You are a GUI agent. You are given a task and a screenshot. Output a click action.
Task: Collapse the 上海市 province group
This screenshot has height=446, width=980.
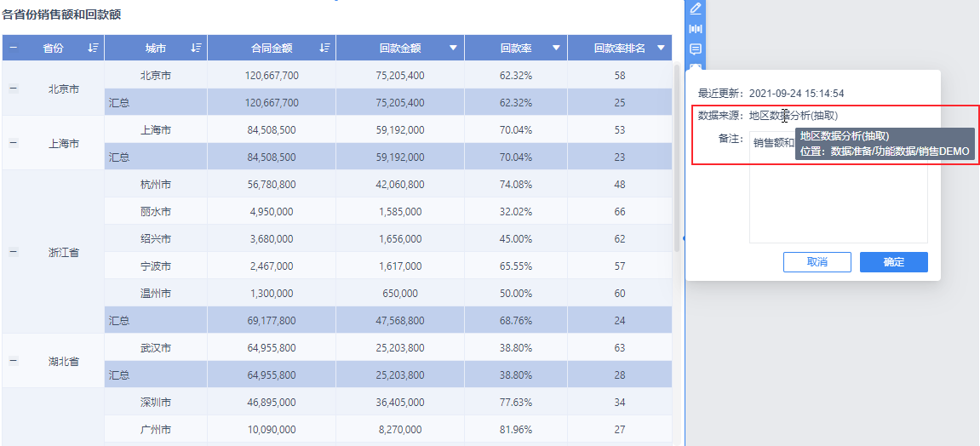click(14, 143)
